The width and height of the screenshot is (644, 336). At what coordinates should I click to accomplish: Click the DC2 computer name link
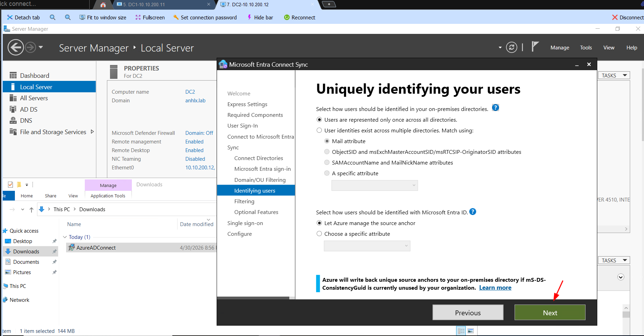tap(190, 92)
